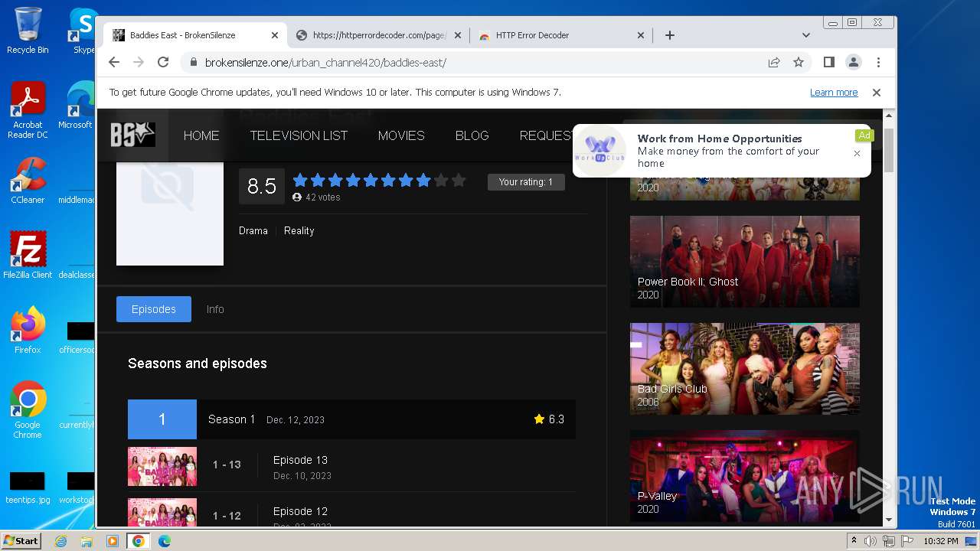Open the share page icon

point(774,62)
